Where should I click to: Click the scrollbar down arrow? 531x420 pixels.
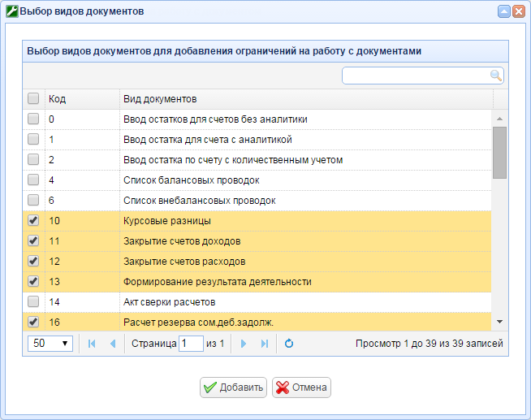coord(499,322)
